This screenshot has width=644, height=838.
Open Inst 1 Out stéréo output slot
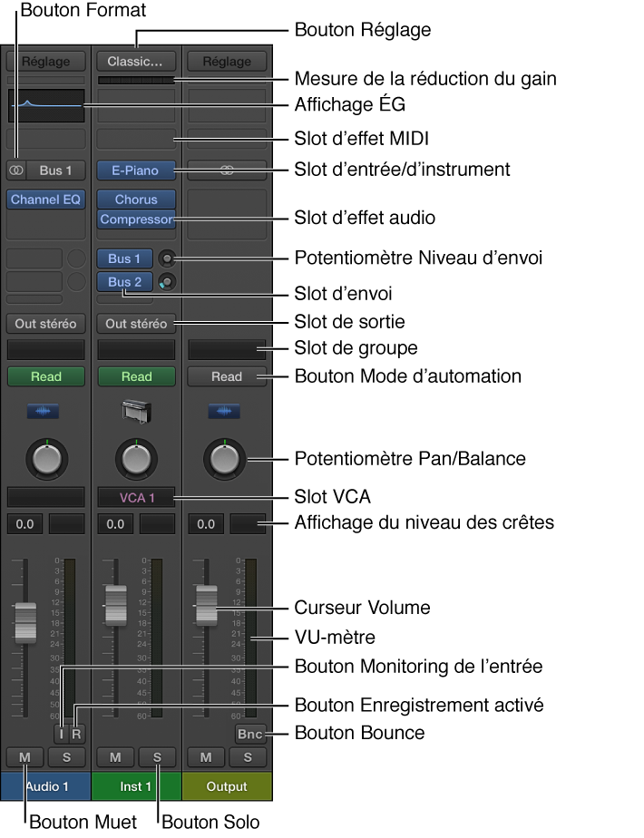pyautogui.click(x=136, y=324)
